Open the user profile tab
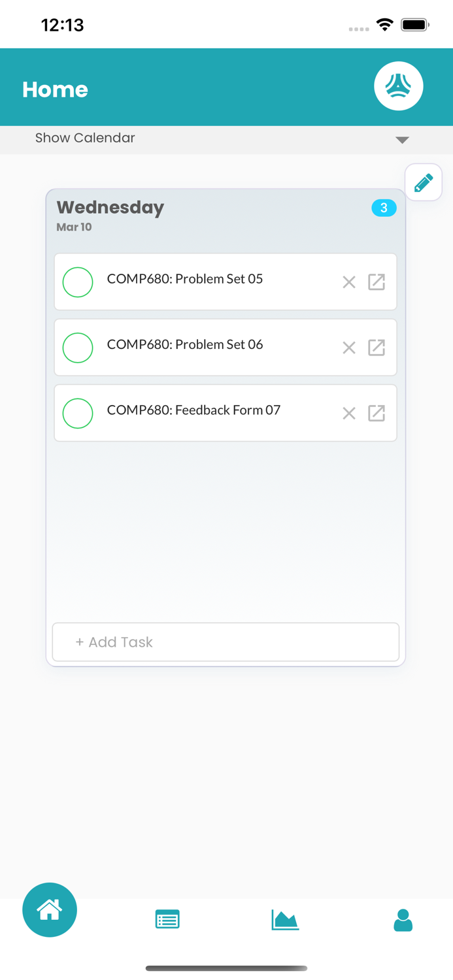Viewport: 453px width, 980px height. [403, 920]
